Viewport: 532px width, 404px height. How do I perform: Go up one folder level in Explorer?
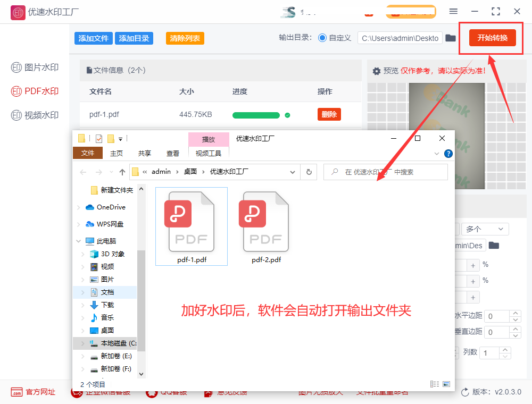tap(122, 172)
